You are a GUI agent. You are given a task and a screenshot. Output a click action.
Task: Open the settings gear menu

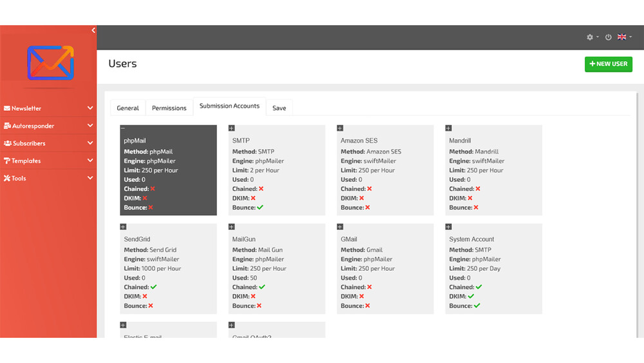tap(592, 37)
